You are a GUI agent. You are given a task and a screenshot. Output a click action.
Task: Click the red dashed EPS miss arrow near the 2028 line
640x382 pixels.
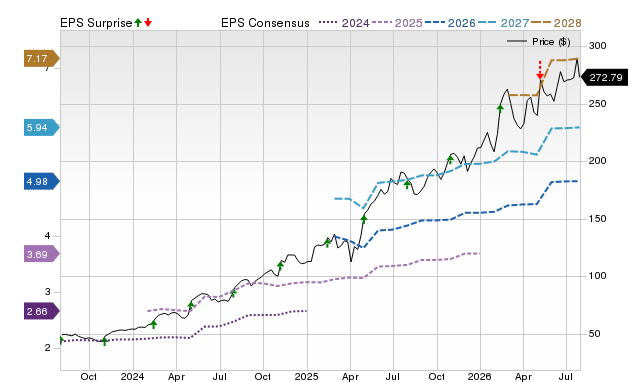click(540, 70)
